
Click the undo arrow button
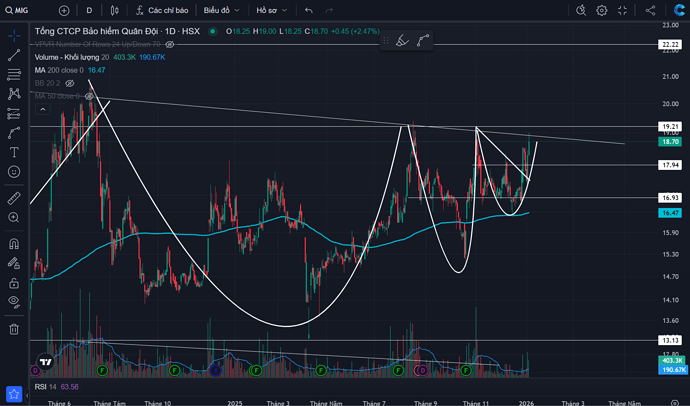tap(309, 10)
